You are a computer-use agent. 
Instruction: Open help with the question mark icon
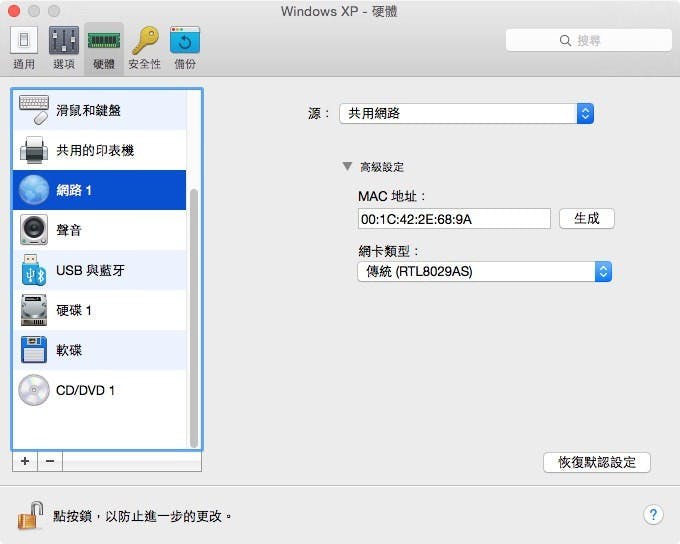653,515
